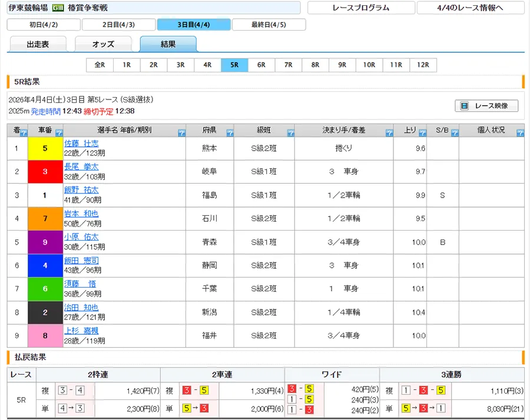Image resolution: width=530 pixels, height=420 pixels.
Task: Open help icon for 個人状況 column
Action: click(x=520, y=134)
